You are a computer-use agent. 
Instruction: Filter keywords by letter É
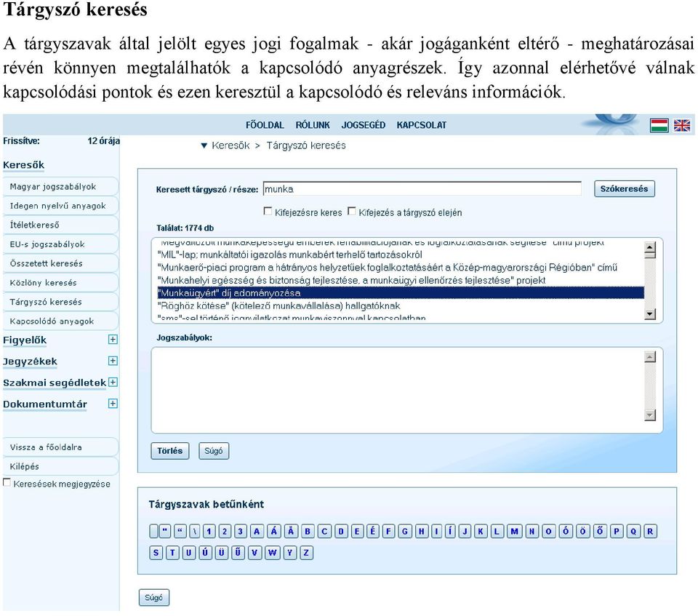[372, 532]
